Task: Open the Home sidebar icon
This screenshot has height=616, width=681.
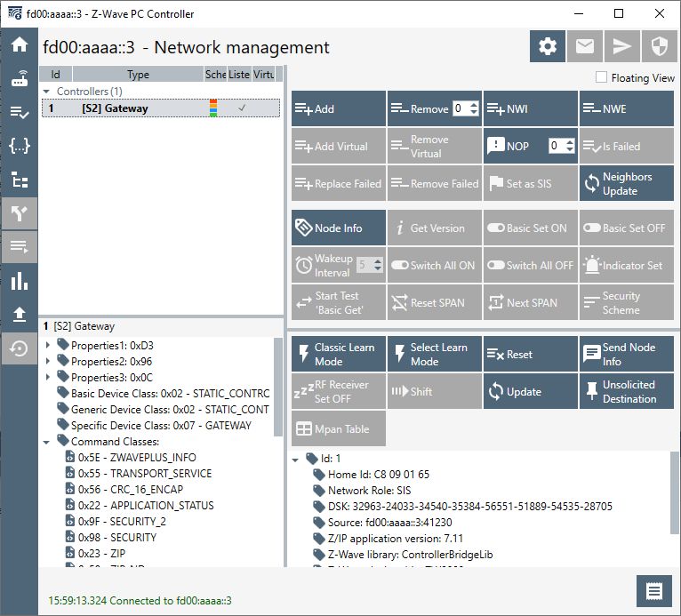Action: (x=19, y=44)
